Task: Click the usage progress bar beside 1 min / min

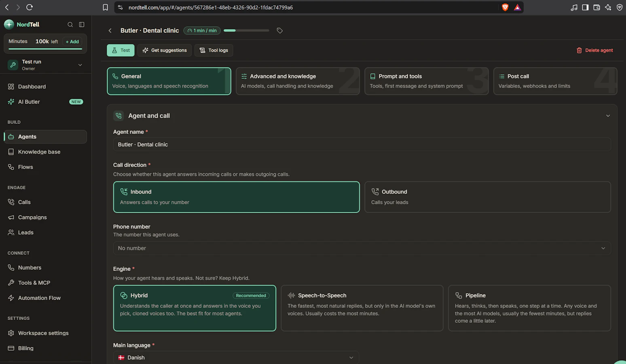Action: coord(246,30)
